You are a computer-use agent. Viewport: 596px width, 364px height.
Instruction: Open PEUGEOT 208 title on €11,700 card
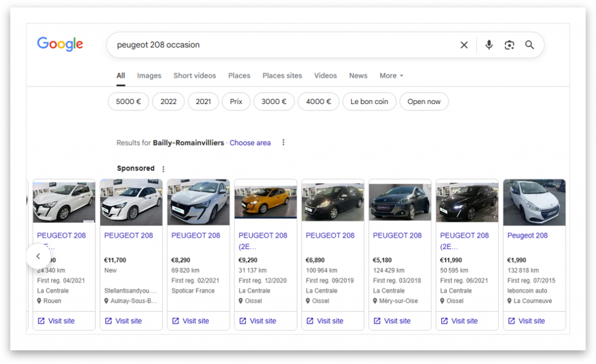[x=129, y=235]
